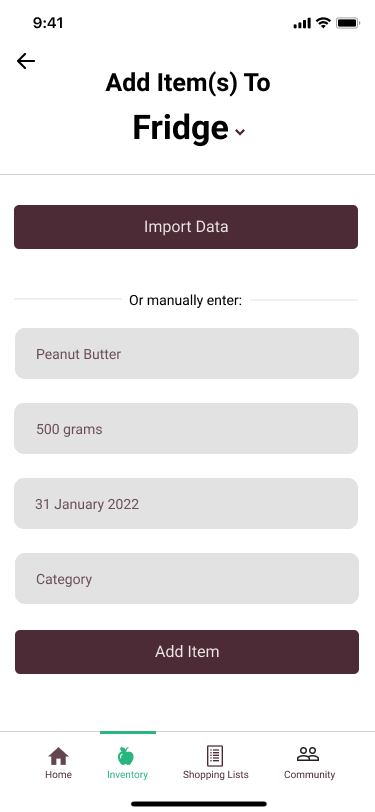The image size is (375, 812).
Task: Expand the chevron beside Fridge
Action: pyautogui.click(x=240, y=132)
